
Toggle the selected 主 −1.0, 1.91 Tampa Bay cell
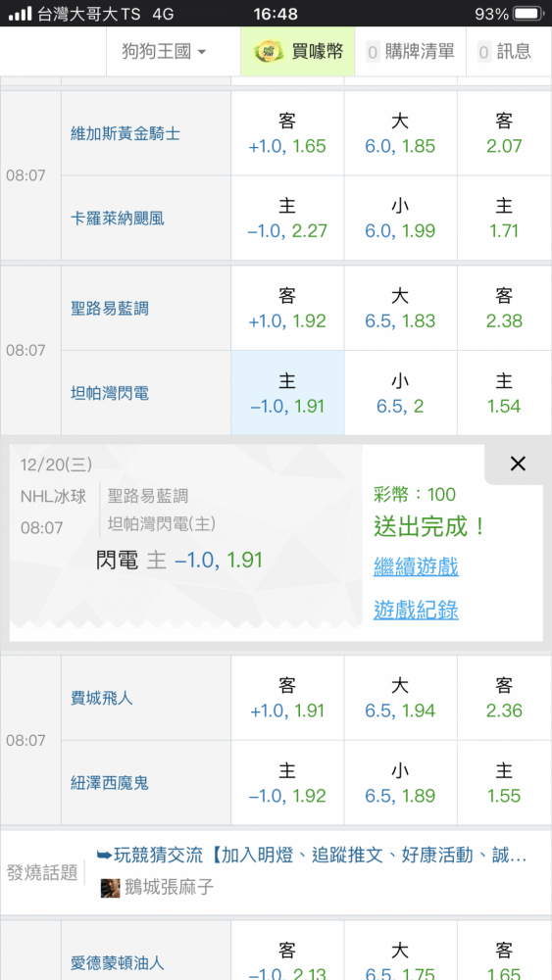point(287,394)
